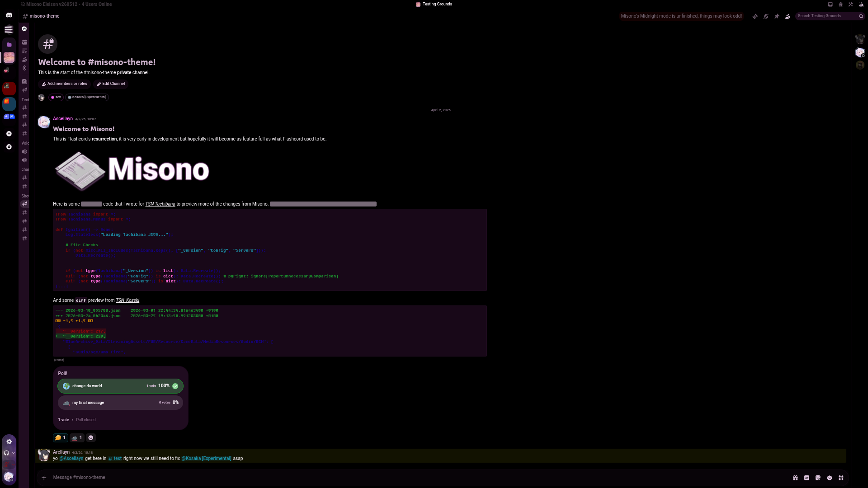Open the emoji picker in message bar
The image size is (868, 488).
[830, 478]
